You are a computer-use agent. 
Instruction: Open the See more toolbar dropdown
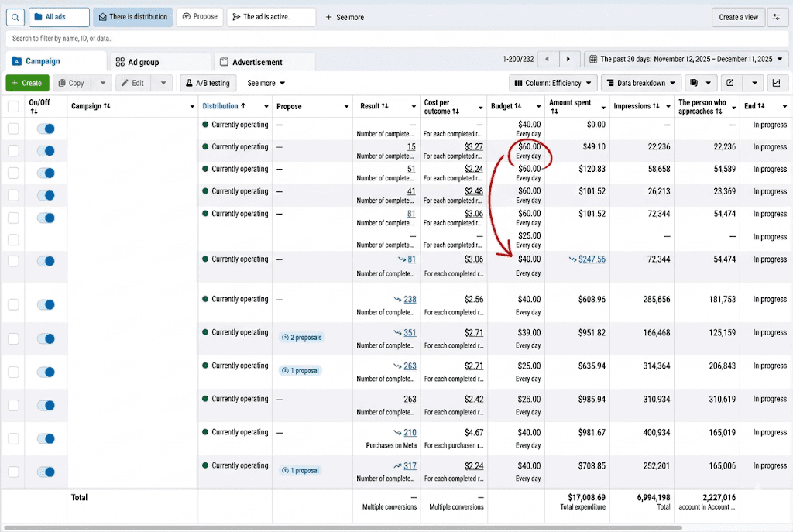266,83
